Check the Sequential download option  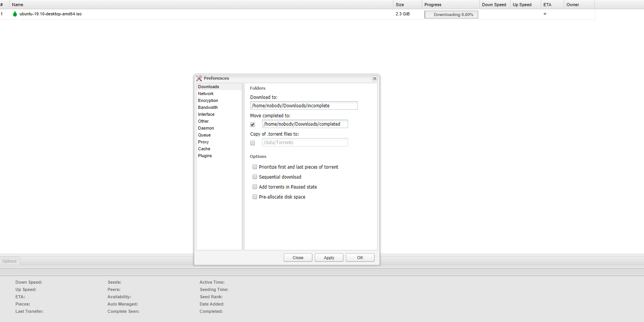[255, 177]
